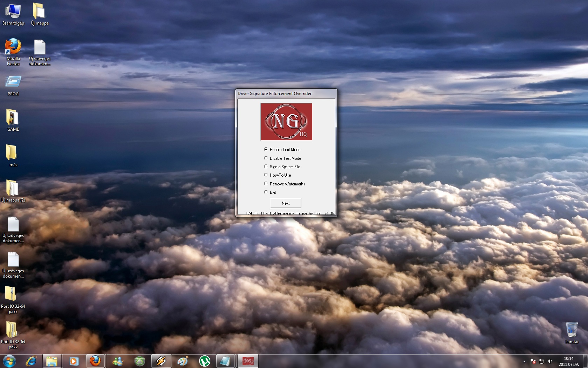This screenshot has width=588, height=368.
Task: Click the Mozilla Firefox desktop shortcut
Action: click(x=13, y=51)
